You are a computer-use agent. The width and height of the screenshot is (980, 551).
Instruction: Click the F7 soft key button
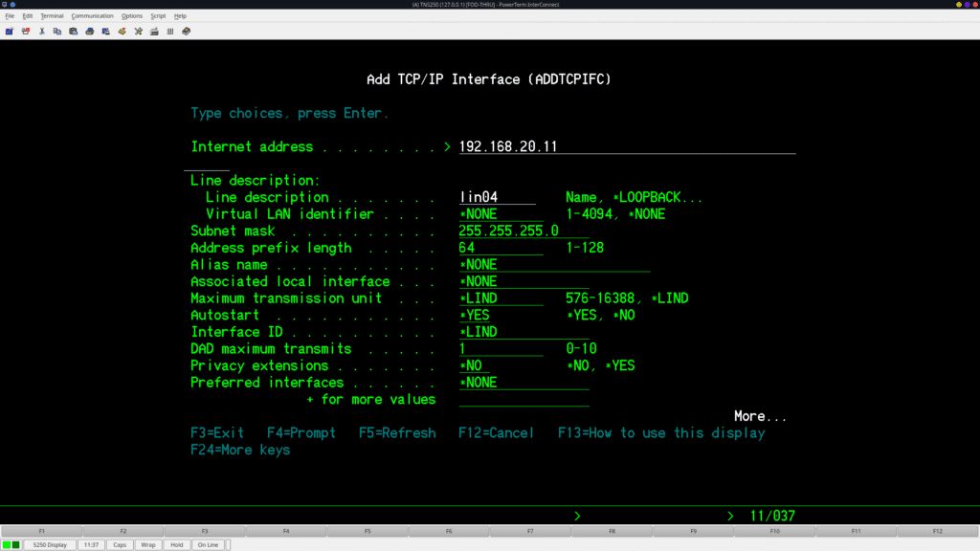pyautogui.click(x=530, y=531)
